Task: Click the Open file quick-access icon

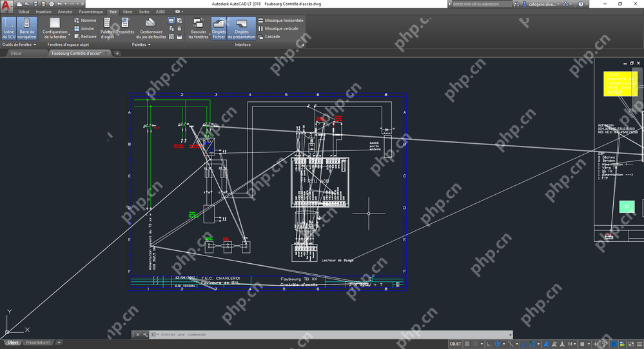Action: click(27, 4)
